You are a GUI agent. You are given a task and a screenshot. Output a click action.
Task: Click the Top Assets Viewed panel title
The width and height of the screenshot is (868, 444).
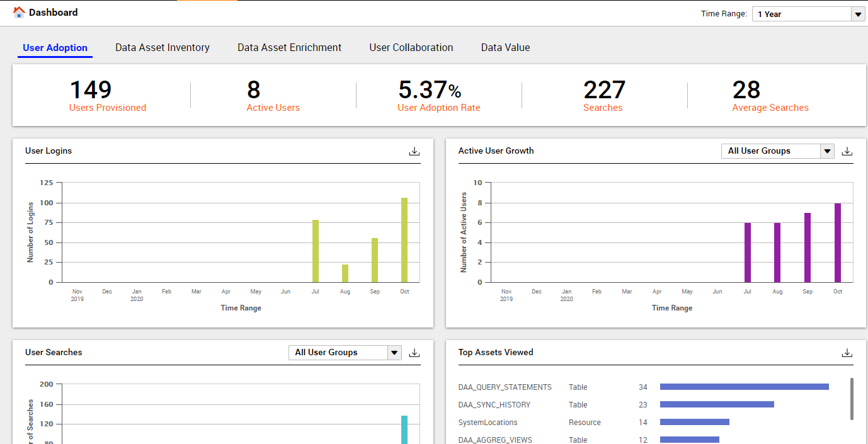496,353
